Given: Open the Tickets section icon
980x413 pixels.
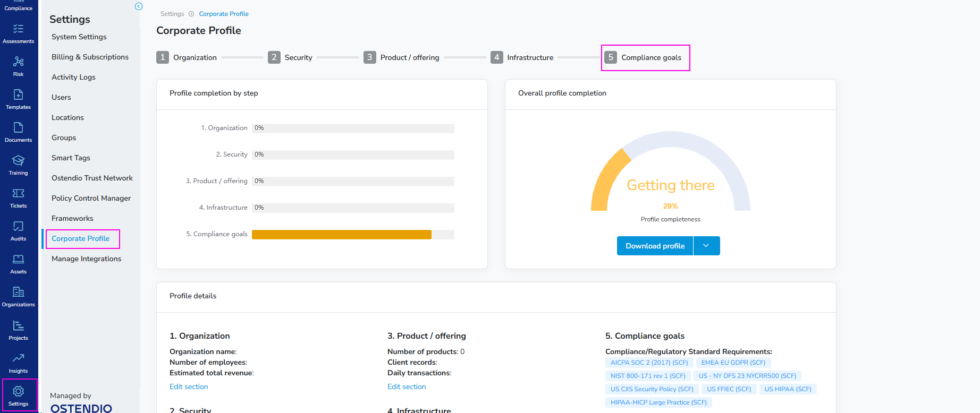Looking at the screenshot, I should click(18, 193).
